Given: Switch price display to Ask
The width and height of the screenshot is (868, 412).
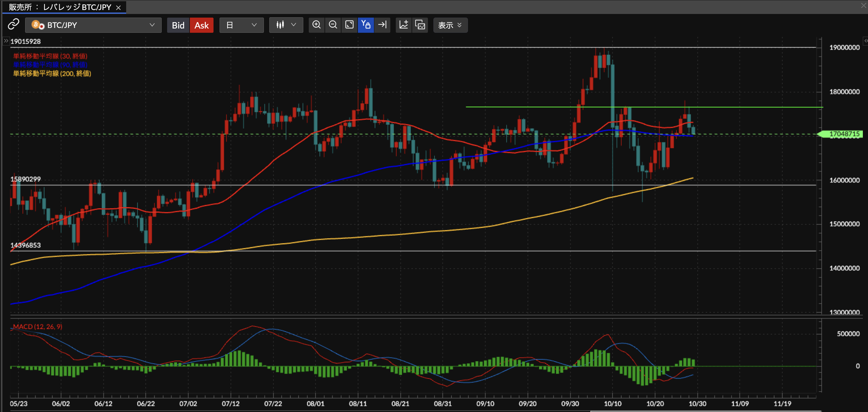Looking at the screenshot, I should (201, 25).
